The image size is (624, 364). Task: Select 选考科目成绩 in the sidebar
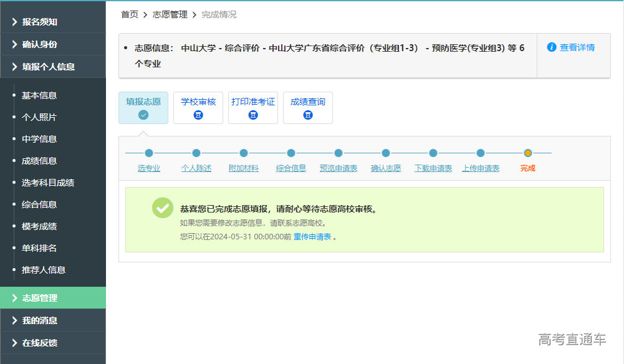pos(48,183)
